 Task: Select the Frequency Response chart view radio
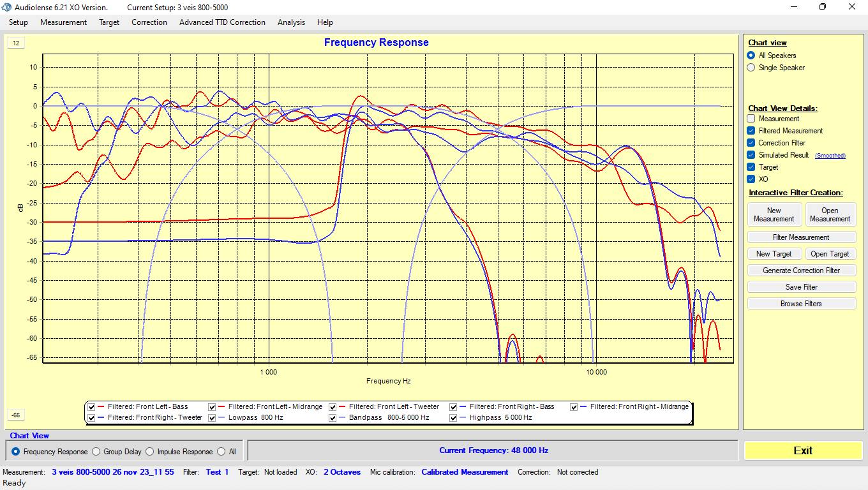point(16,452)
